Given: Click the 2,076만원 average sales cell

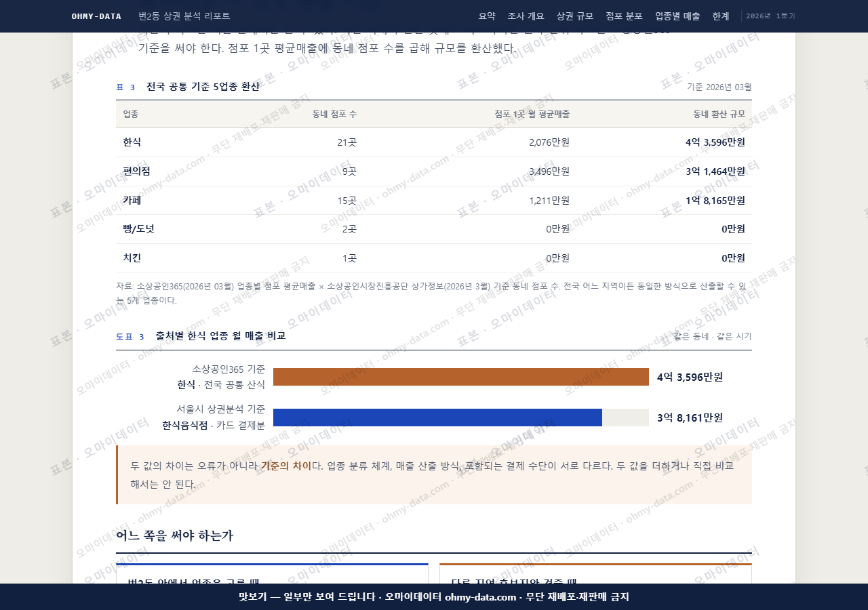Looking at the screenshot, I should coord(549,142).
